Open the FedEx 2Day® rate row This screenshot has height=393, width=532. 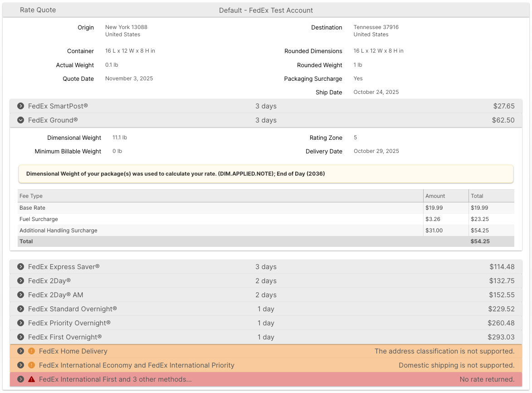(49, 281)
